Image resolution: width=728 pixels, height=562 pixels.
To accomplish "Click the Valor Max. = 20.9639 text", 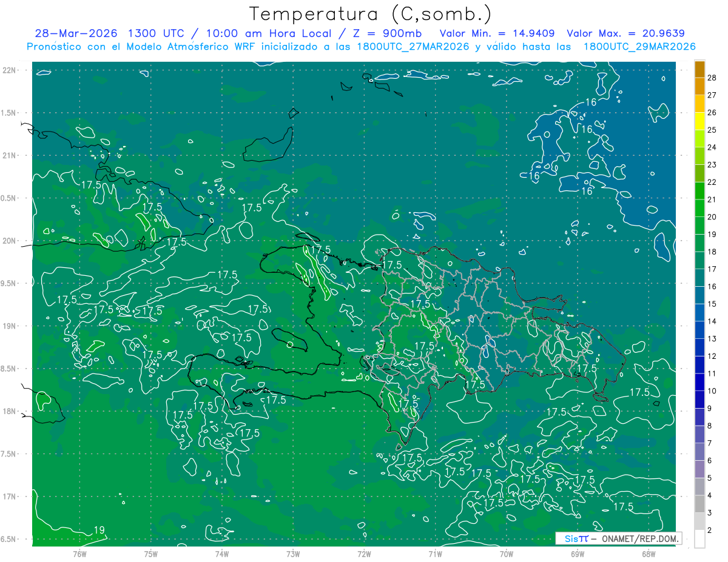I will 625,33.
